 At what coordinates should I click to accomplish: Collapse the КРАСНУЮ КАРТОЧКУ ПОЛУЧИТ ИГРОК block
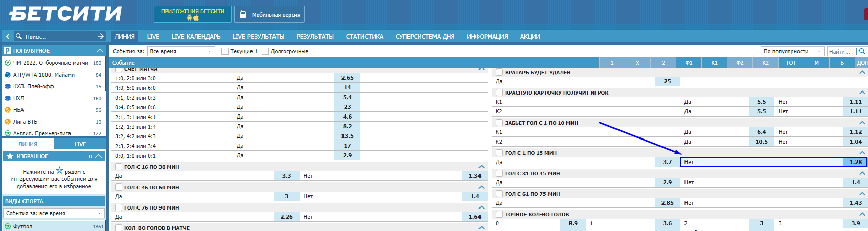[862, 93]
